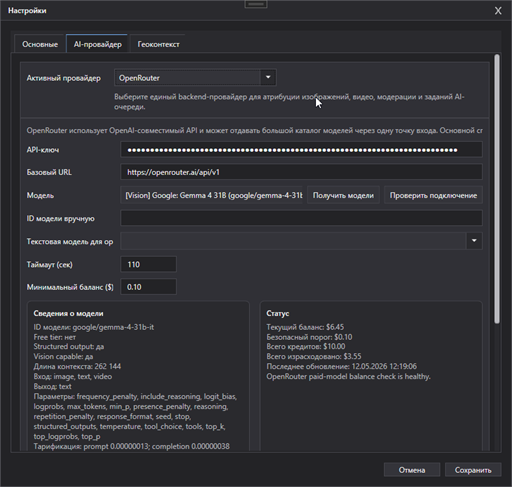This screenshot has width=512, height=487.
Task: Click the 'Structured output: да' line
Action: tap(69, 346)
